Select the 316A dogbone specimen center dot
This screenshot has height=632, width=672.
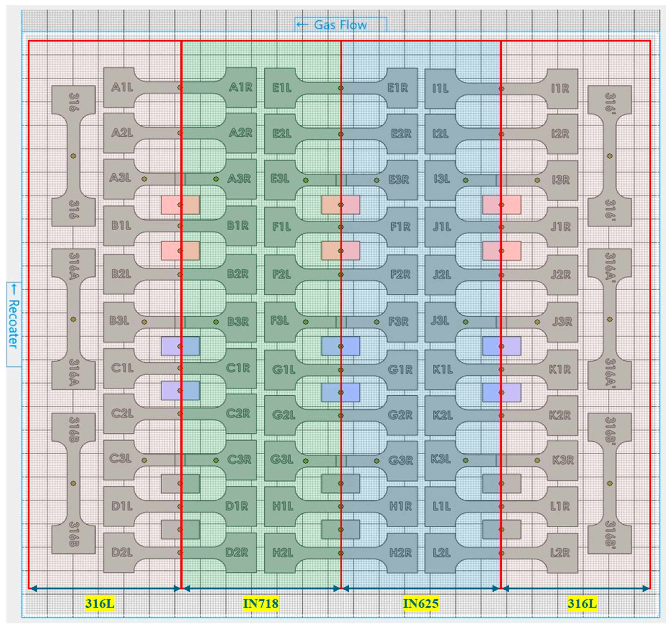point(73,319)
